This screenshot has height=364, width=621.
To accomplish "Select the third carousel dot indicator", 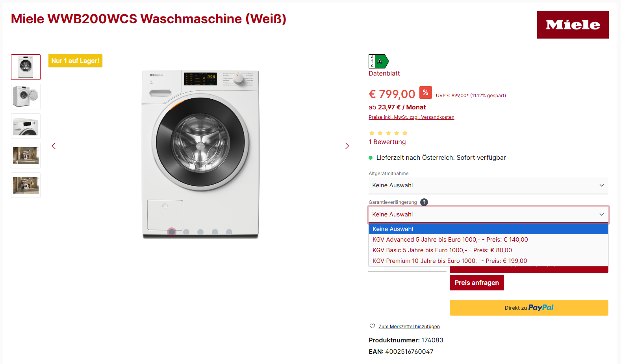I will click(x=200, y=232).
